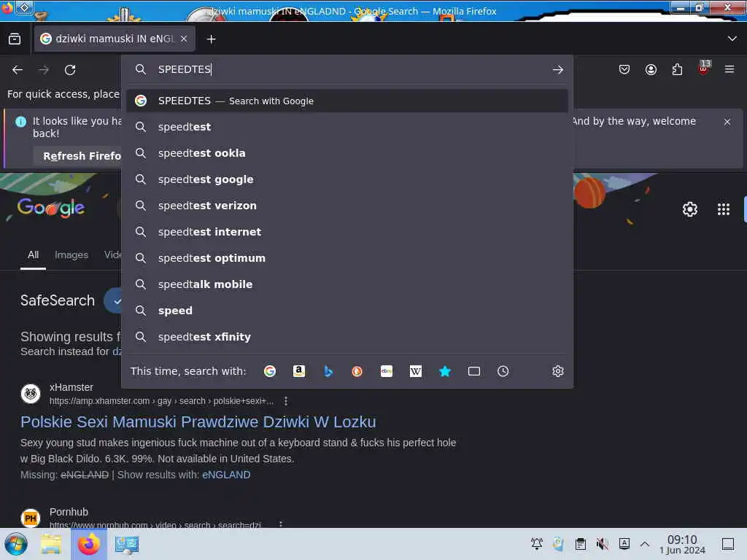Viewport: 747px width, 560px height.
Task: Open notifications bell tray icon
Action: click(x=537, y=544)
